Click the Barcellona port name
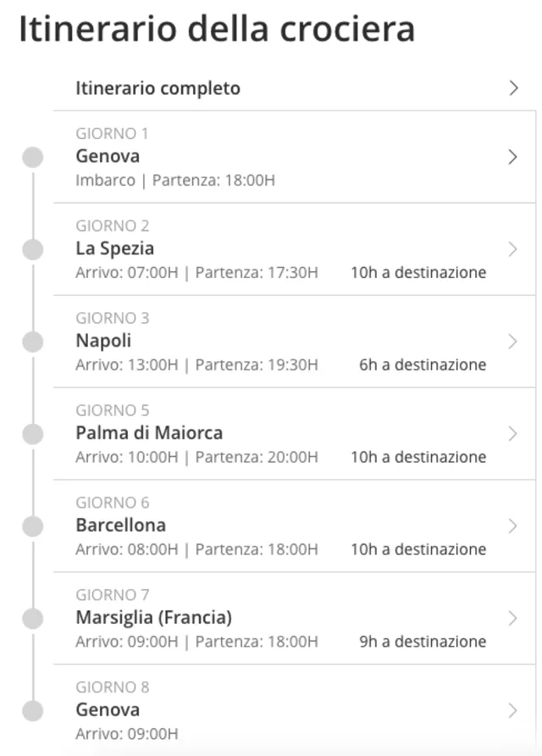This screenshot has height=756, width=542. [120, 525]
